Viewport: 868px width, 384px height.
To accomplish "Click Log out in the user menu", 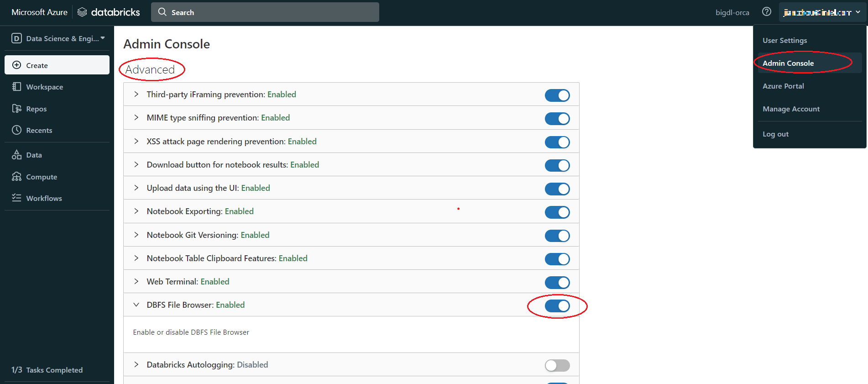I will pyautogui.click(x=775, y=134).
